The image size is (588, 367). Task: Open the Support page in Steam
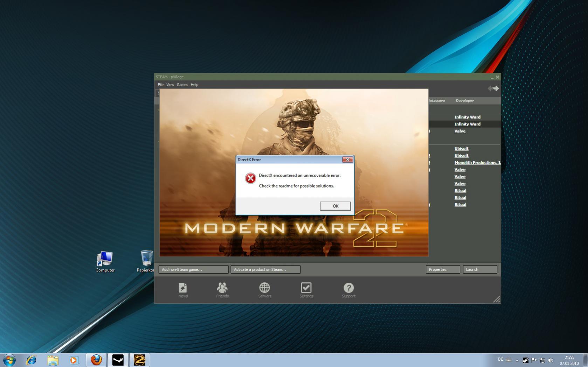pos(348,290)
